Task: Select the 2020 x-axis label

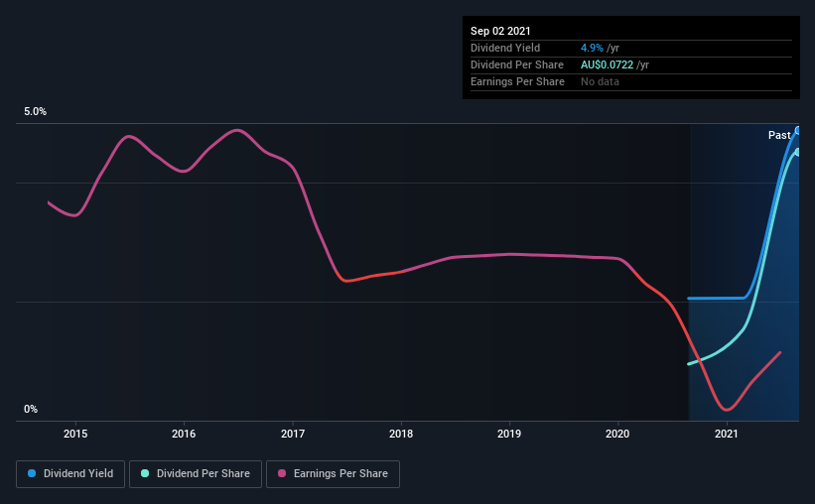Action: click(x=617, y=434)
